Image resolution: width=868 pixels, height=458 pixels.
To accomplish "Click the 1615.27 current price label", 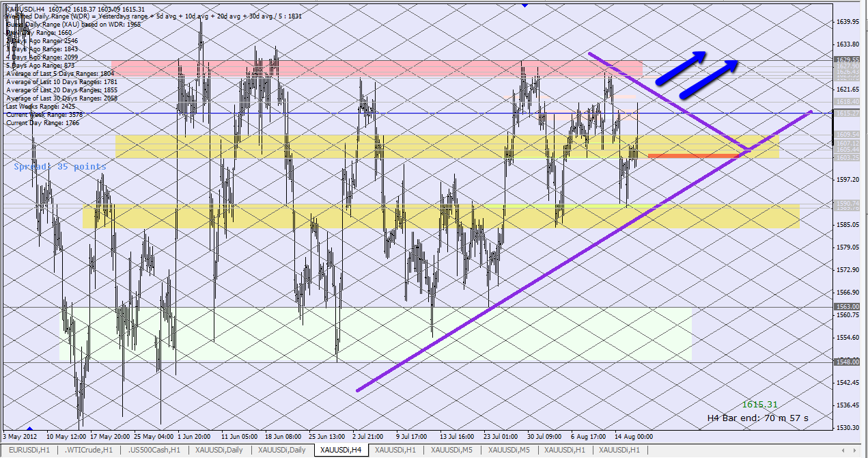I will [847, 113].
